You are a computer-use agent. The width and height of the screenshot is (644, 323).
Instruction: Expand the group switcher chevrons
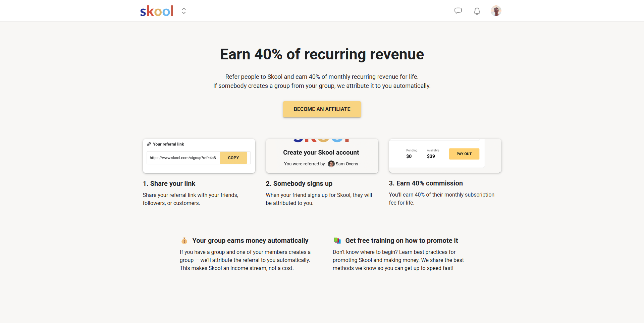184,11
